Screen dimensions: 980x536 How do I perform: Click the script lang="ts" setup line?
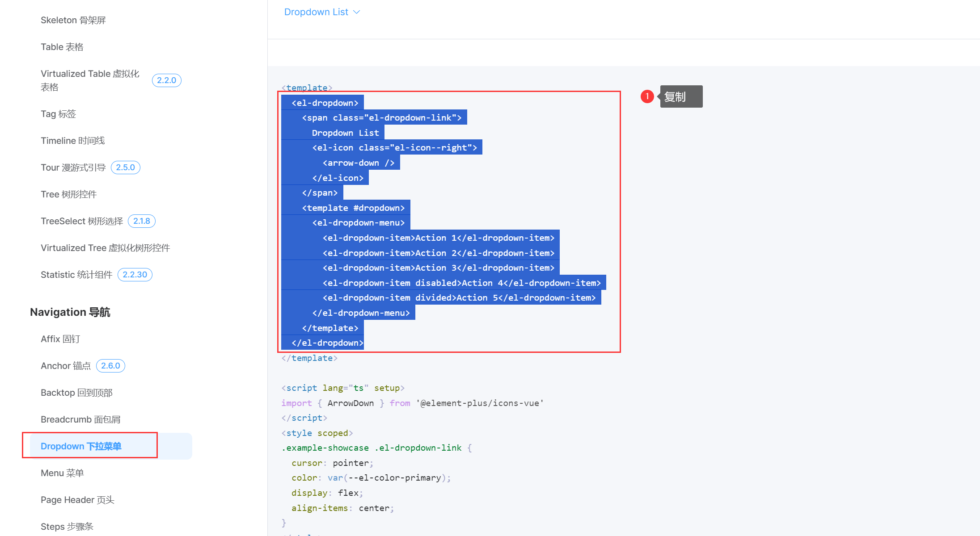343,388
